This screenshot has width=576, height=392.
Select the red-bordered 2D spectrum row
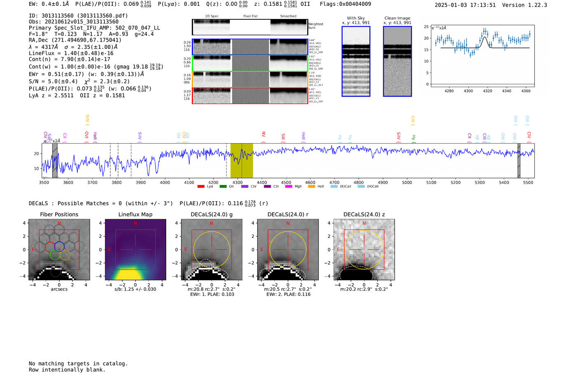(x=250, y=96)
